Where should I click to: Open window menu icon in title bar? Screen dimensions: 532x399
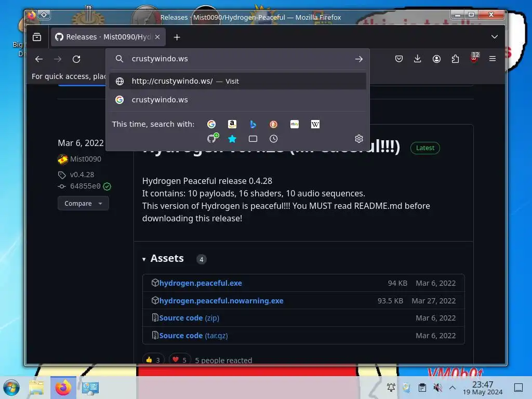(x=44, y=15)
